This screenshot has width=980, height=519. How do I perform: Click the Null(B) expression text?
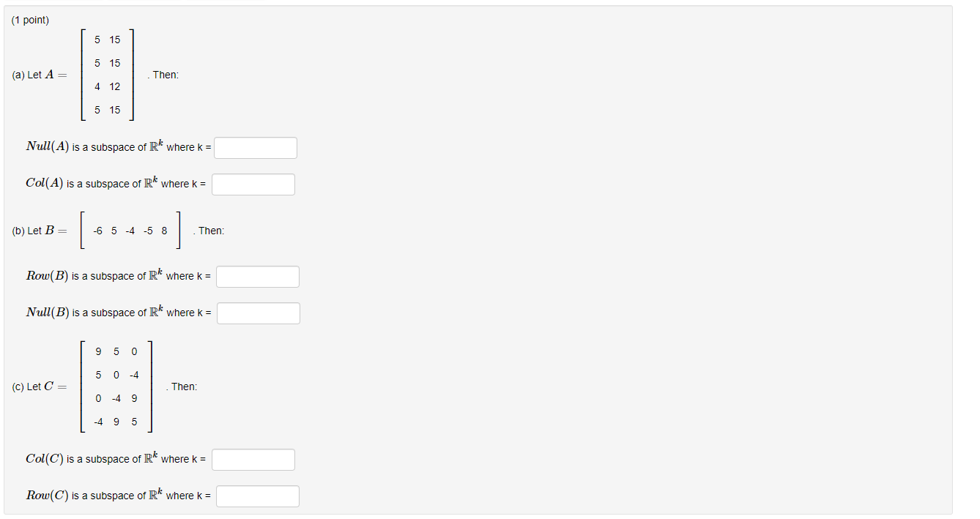[48, 312]
